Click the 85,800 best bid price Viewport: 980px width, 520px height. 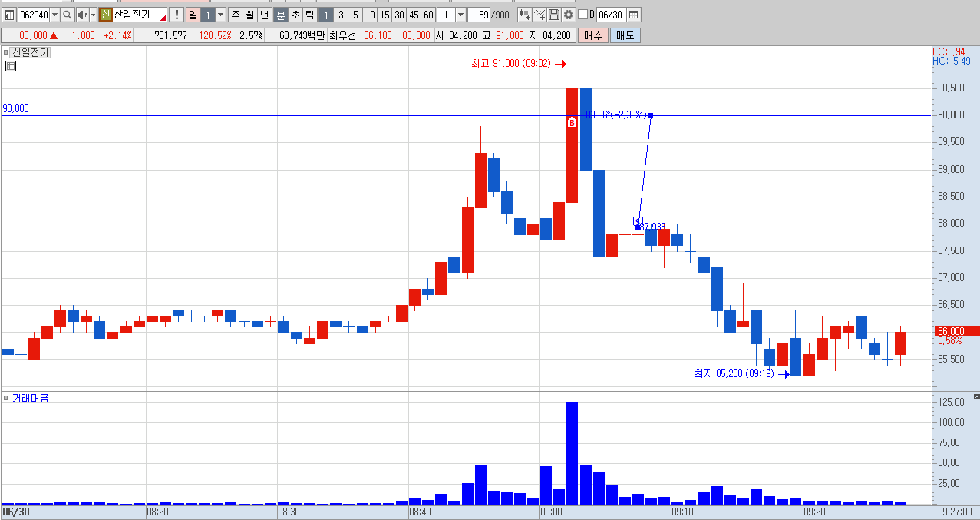click(416, 35)
